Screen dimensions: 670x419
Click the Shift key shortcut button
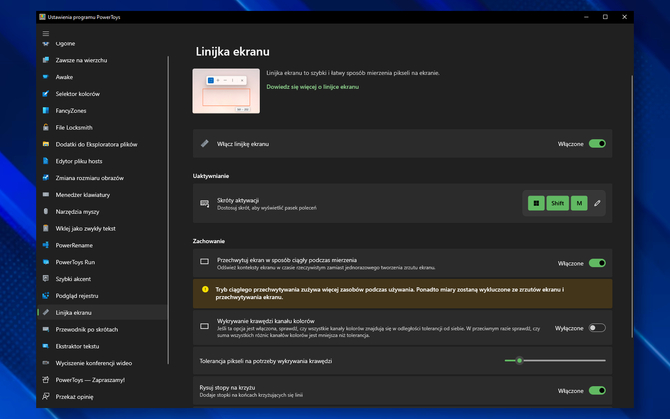(x=557, y=203)
